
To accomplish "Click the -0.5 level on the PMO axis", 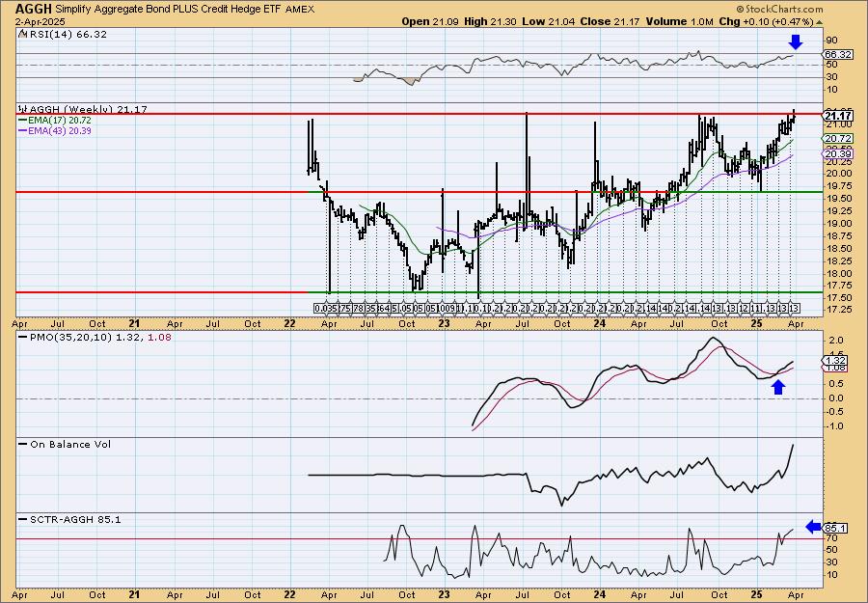I will point(834,412).
